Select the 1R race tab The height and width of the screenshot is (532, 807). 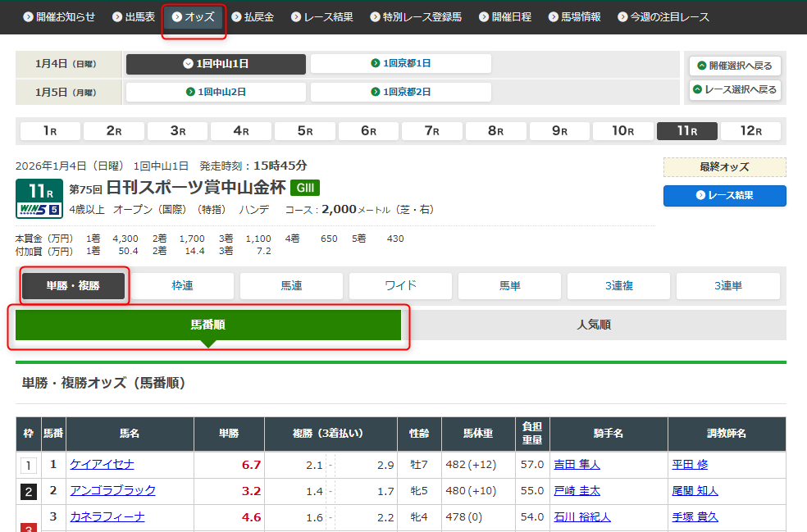49,131
